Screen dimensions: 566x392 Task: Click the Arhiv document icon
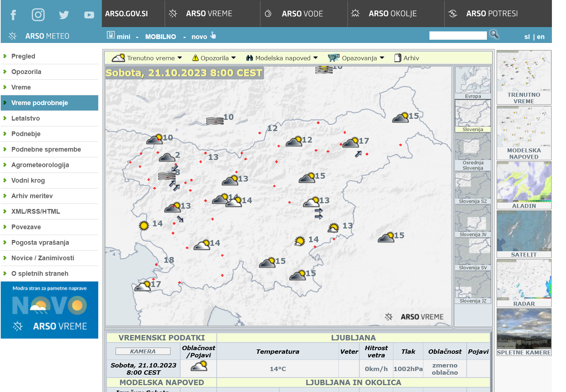pos(398,58)
